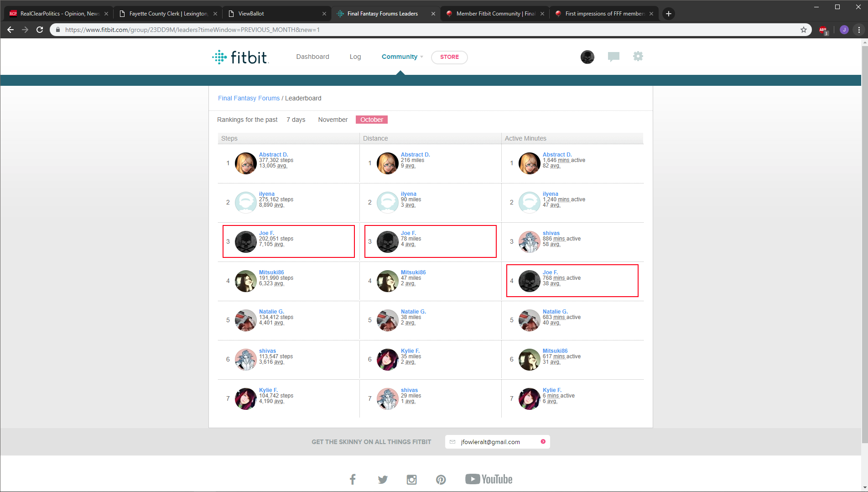This screenshot has width=868, height=492.
Task: Close the ViewBallot tab
Action: click(324, 14)
